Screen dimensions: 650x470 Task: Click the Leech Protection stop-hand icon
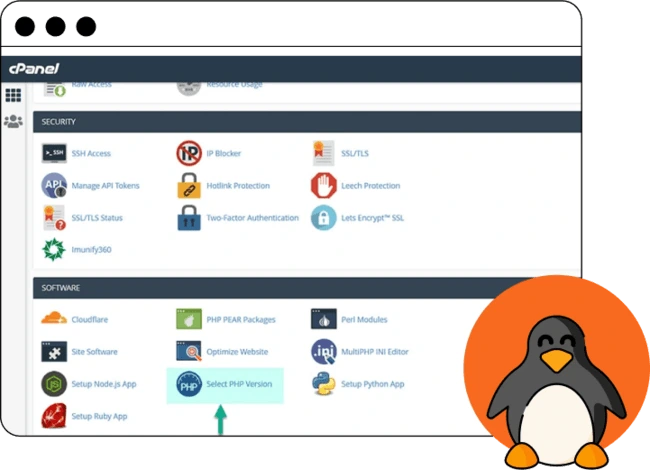coord(323,185)
